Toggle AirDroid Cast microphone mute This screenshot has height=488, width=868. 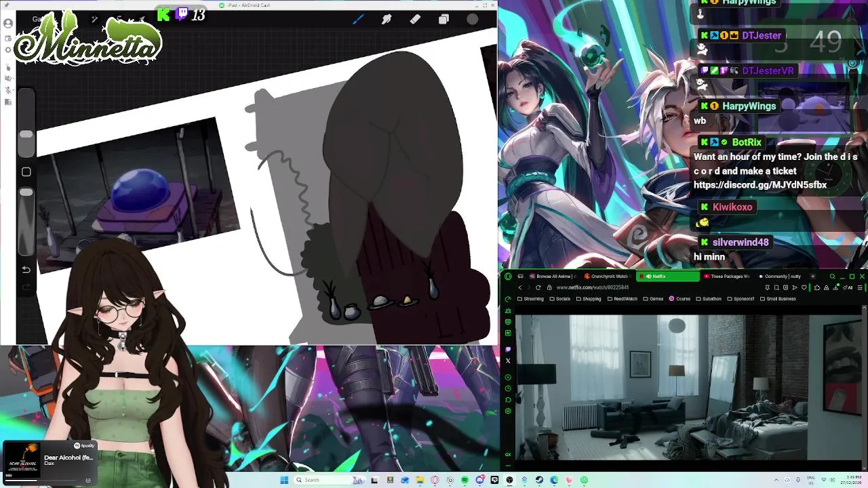(8, 89)
